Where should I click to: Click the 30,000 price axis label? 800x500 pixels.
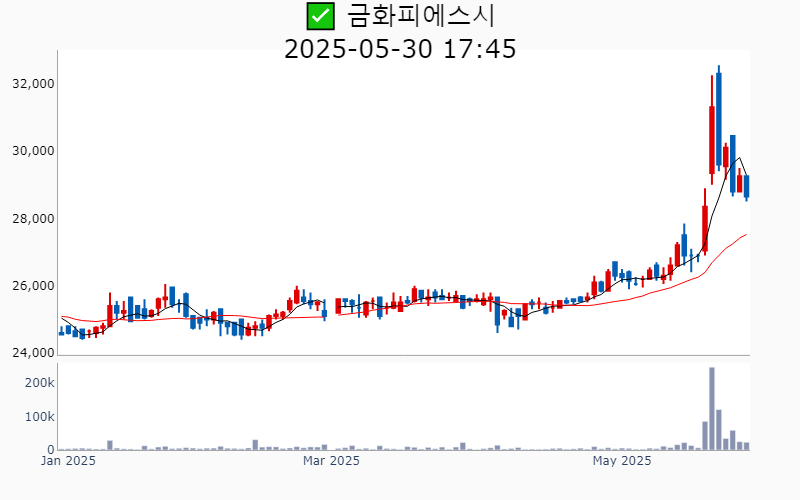tap(33, 151)
